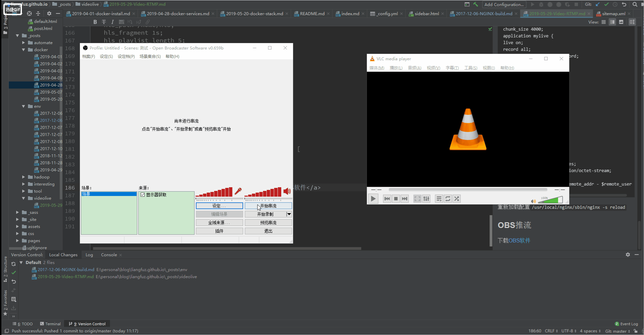Mute VLC speaker icon

533,201
